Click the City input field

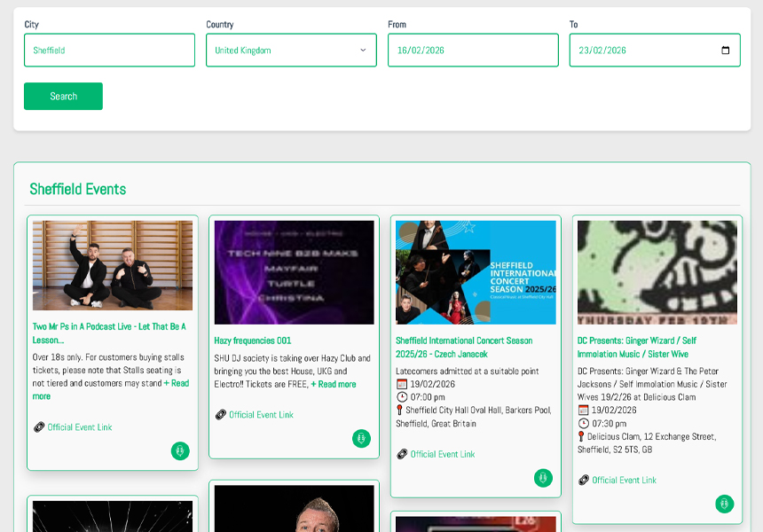pos(109,51)
